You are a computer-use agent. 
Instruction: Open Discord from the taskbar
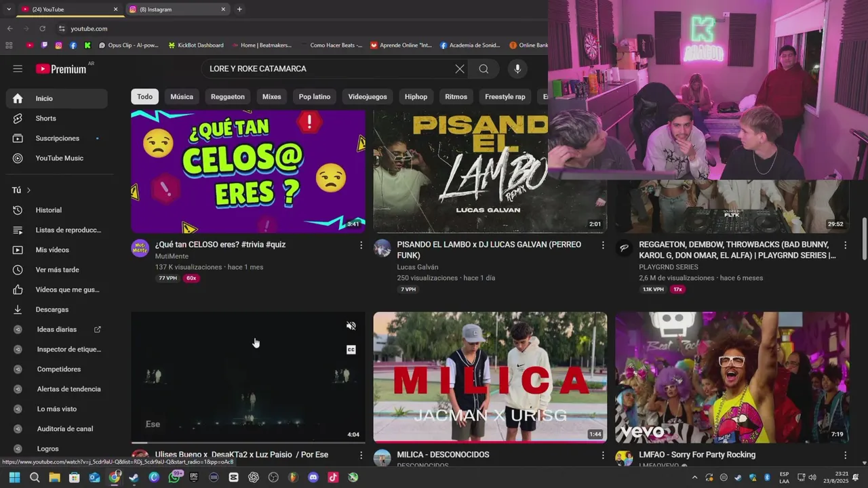(313, 477)
